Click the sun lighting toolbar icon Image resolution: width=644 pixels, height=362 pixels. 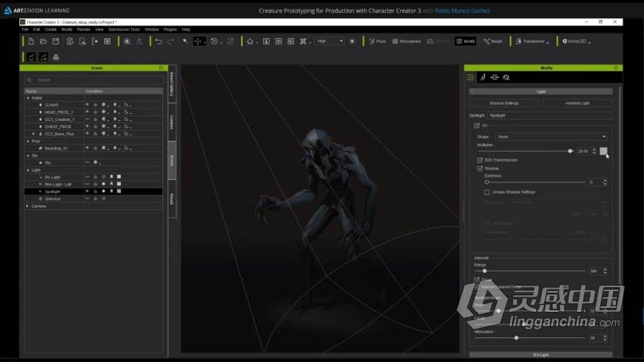352,41
